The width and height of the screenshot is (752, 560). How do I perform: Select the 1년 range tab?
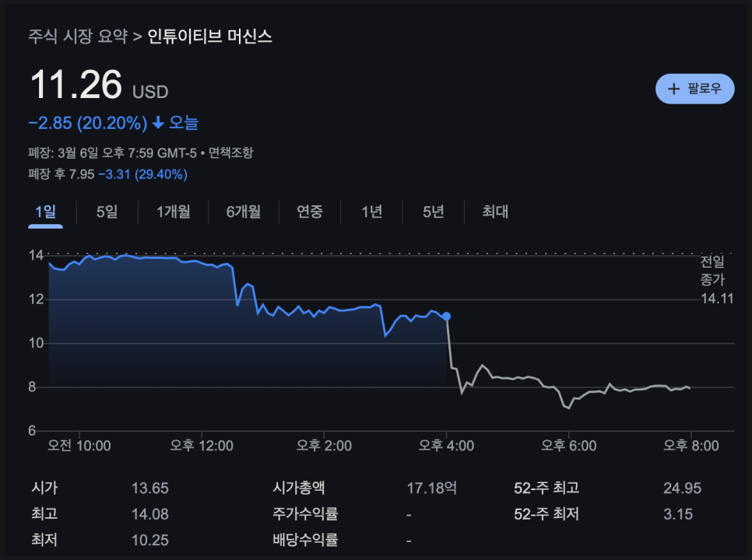[x=371, y=212]
